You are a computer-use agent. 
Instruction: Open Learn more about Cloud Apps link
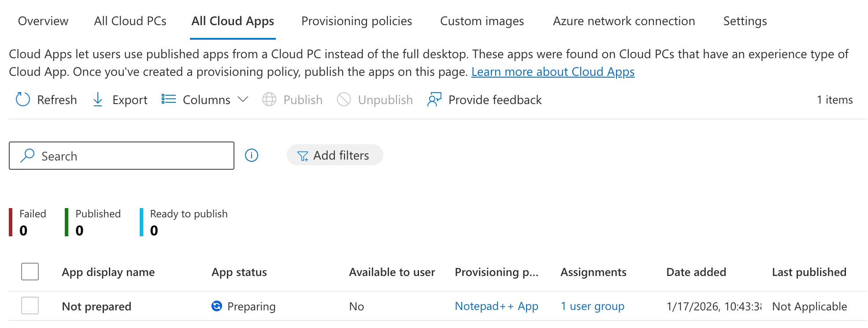coord(553,72)
